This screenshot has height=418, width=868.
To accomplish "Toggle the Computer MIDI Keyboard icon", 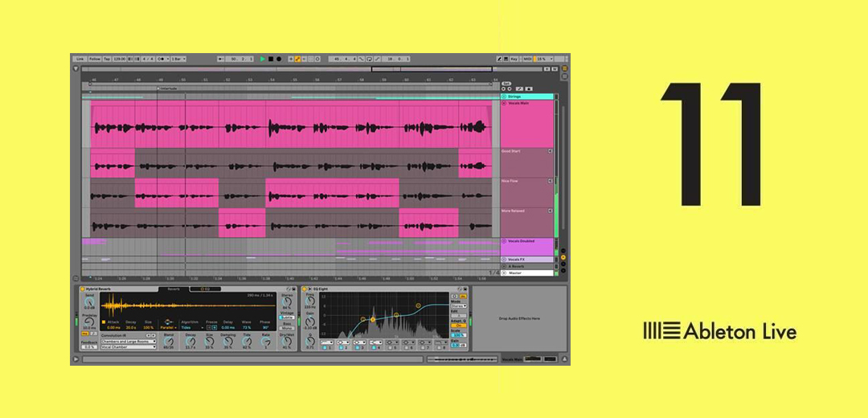I will pos(506,59).
